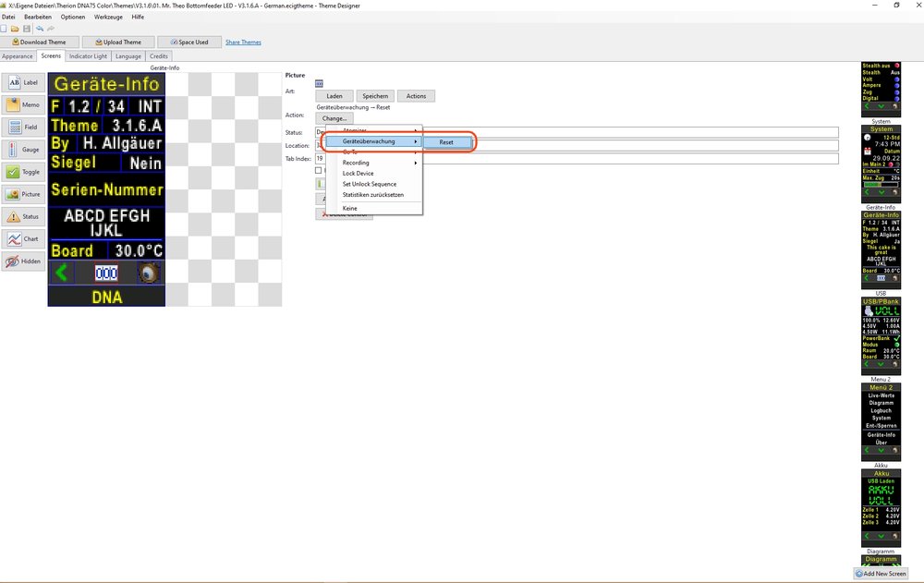Click the Status warning control tool
Screen dimensions: 924x583
24,217
